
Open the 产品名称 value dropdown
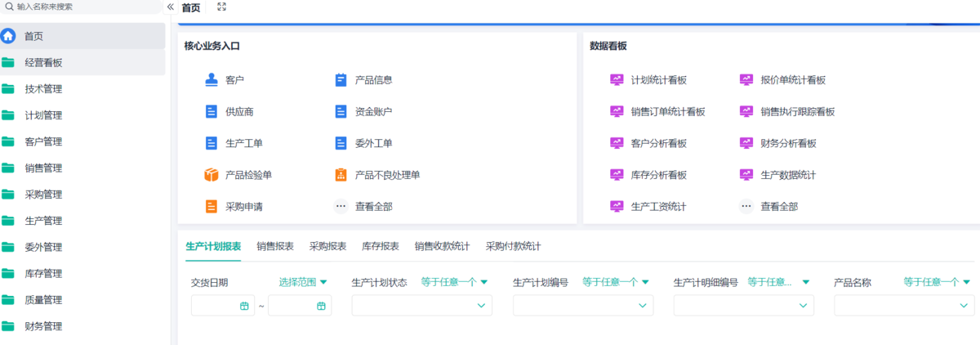(x=903, y=306)
